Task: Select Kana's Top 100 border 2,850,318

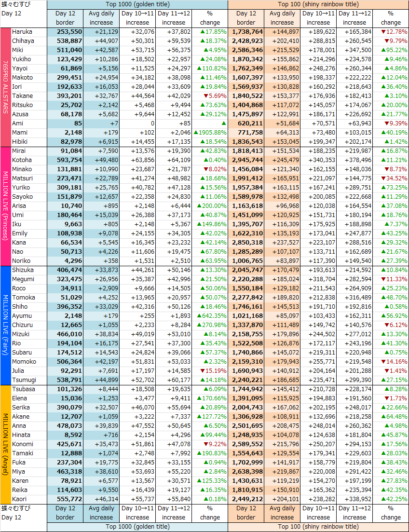Action: click(246, 243)
